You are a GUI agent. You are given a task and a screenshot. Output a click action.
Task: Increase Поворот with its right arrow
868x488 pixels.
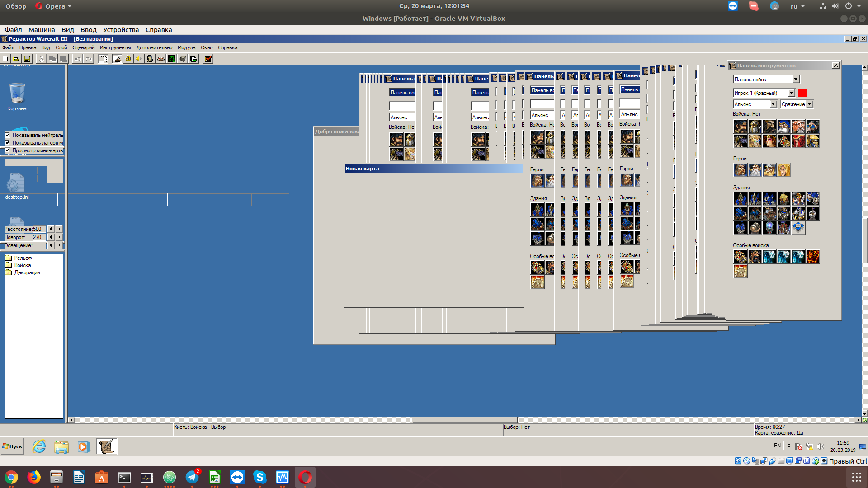tap(59, 237)
